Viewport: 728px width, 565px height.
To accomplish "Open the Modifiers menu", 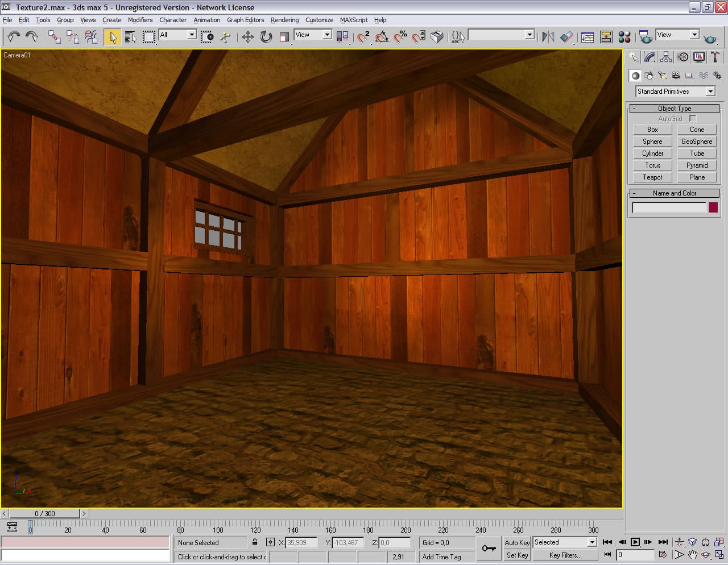I will [x=140, y=20].
